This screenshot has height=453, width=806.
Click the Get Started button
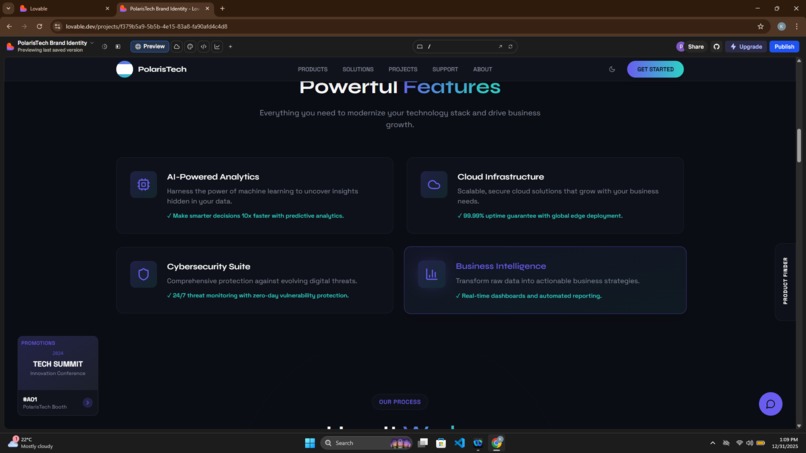655,69
